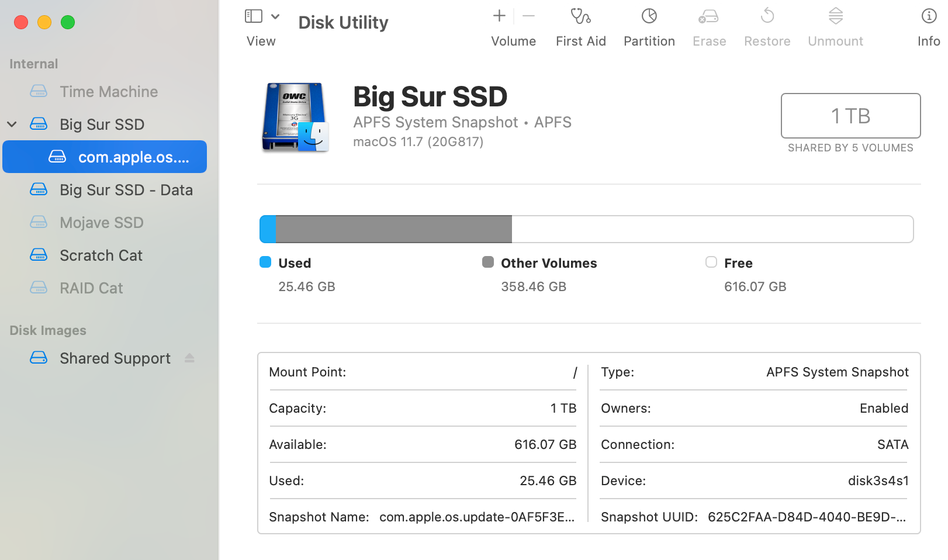The image size is (948, 560).
Task: Click the Internal sidebar section header
Action: point(33,64)
